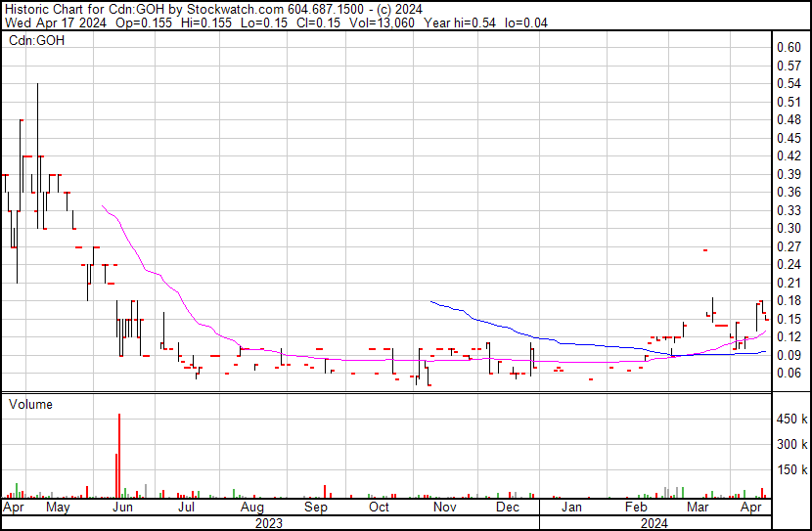Select the Aug month label on the time axis
The image size is (812, 531).
[250, 508]
